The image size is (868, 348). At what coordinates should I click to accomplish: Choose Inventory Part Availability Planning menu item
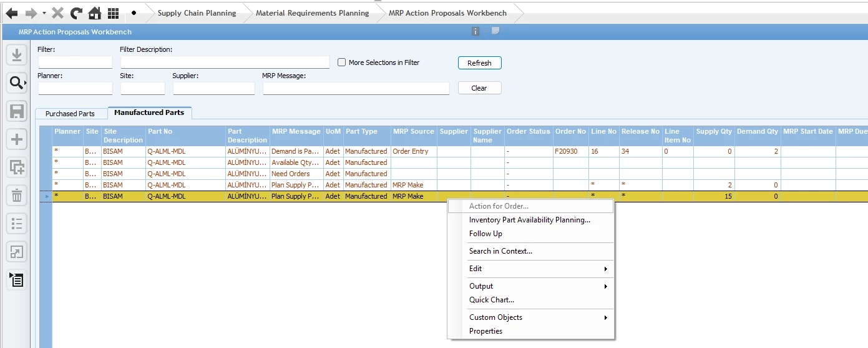(x=529, y=220)
